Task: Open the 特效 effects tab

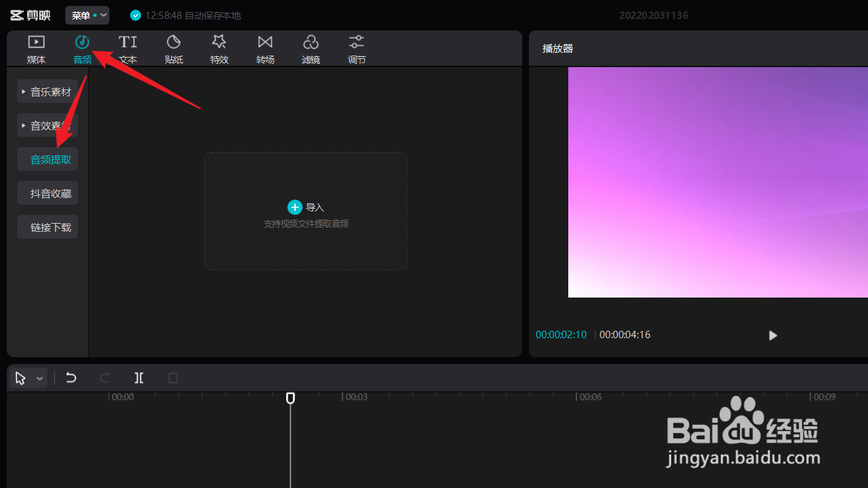Action: tap(219, 49)
